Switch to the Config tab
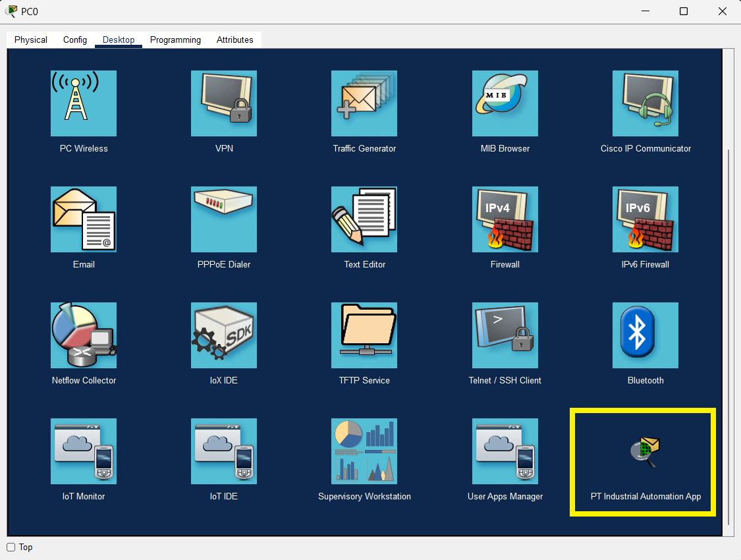Viewport: 741px width, 560px height. (x=75, y=40)
